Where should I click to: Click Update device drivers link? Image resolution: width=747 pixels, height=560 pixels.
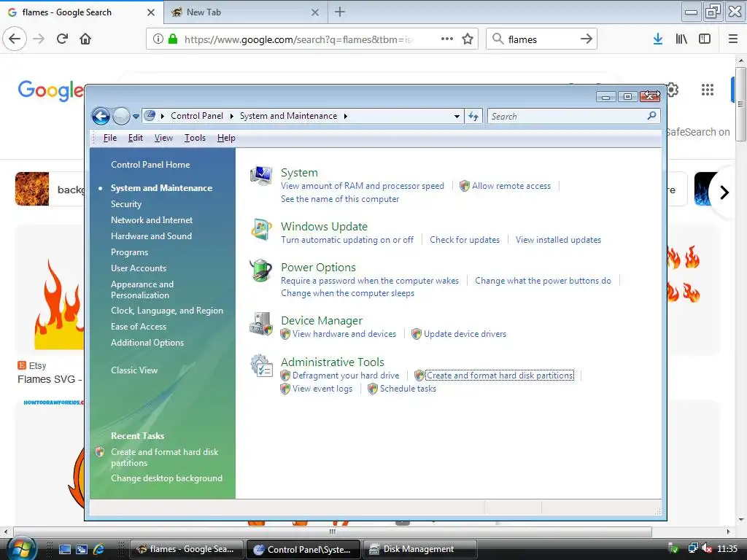(x=465, y=334)
